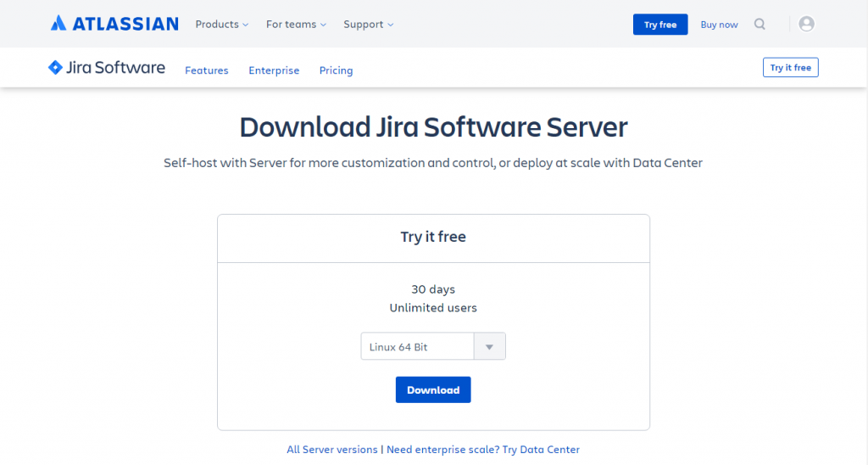Click the Self-host with Server subtitle text

433,163
